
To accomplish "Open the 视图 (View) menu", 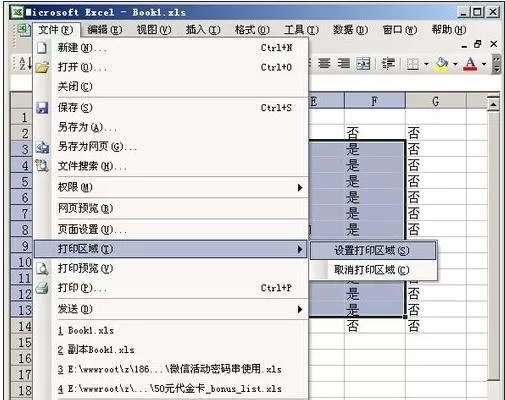I will pos(154,30).
